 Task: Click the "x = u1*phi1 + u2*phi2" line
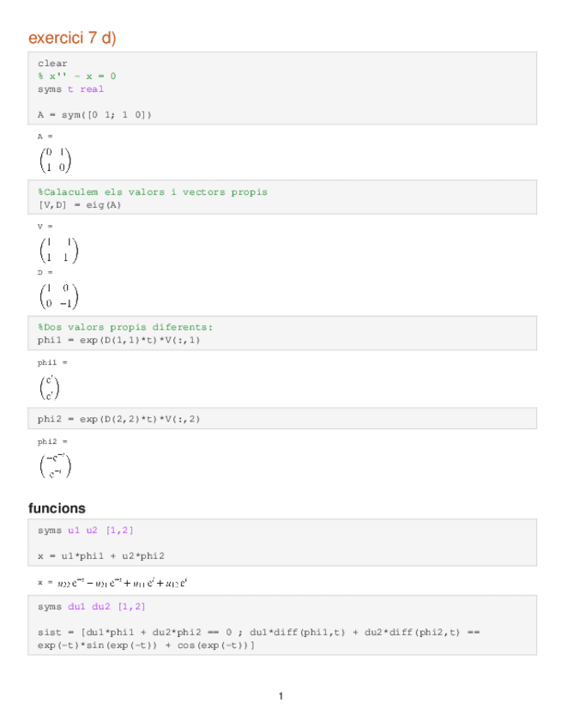[x=101, y=555]
